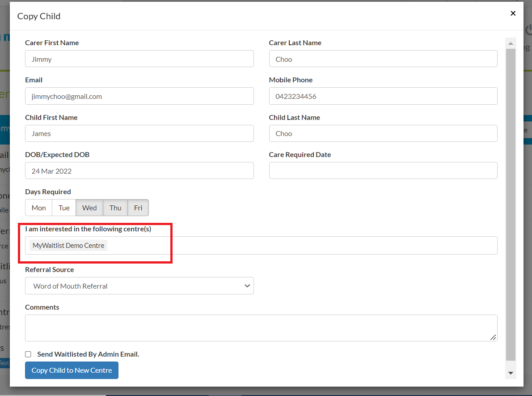Click the Carer First Name field

[x=139, y=59]
